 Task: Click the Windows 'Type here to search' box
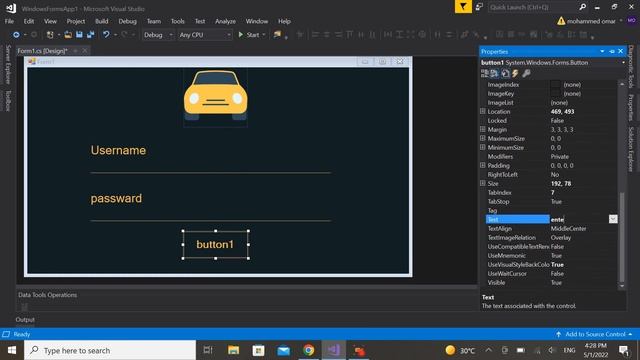click(x=110, y=350)
